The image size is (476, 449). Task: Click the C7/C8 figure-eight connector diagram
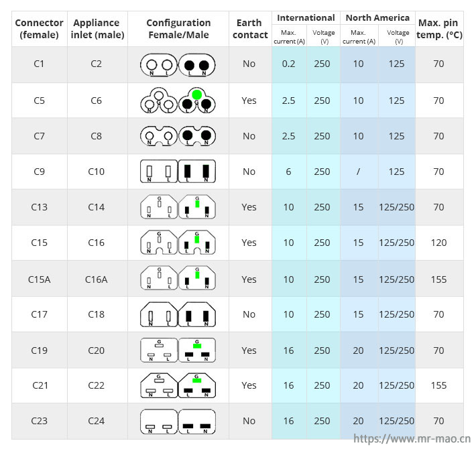178,136
